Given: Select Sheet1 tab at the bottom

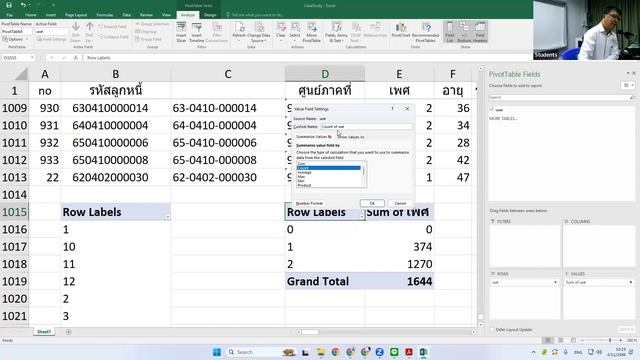Looking at the screenshot, I should [44, 332].
